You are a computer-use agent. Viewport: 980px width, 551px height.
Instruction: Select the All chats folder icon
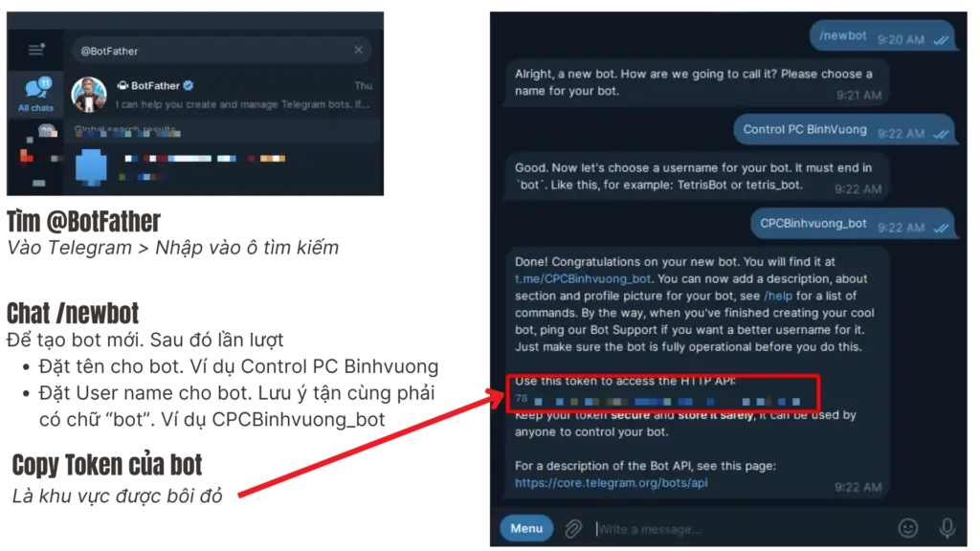(35, 95)
